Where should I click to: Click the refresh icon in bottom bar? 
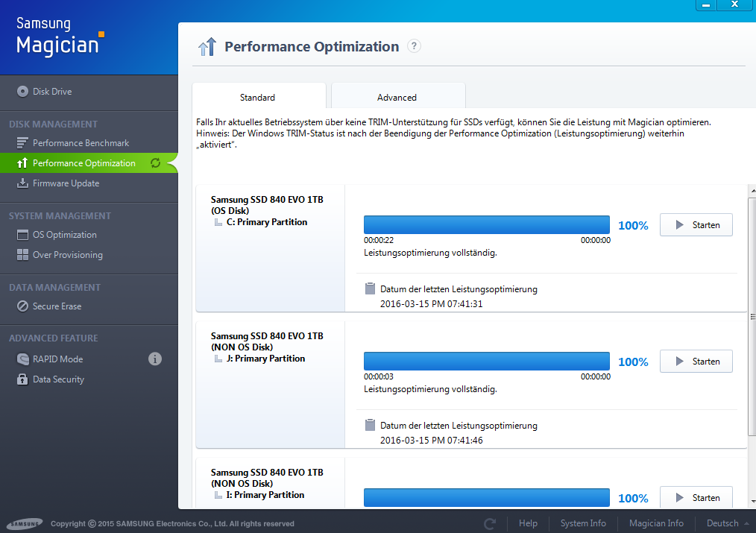pyautogui.click(x=490, y=523)
